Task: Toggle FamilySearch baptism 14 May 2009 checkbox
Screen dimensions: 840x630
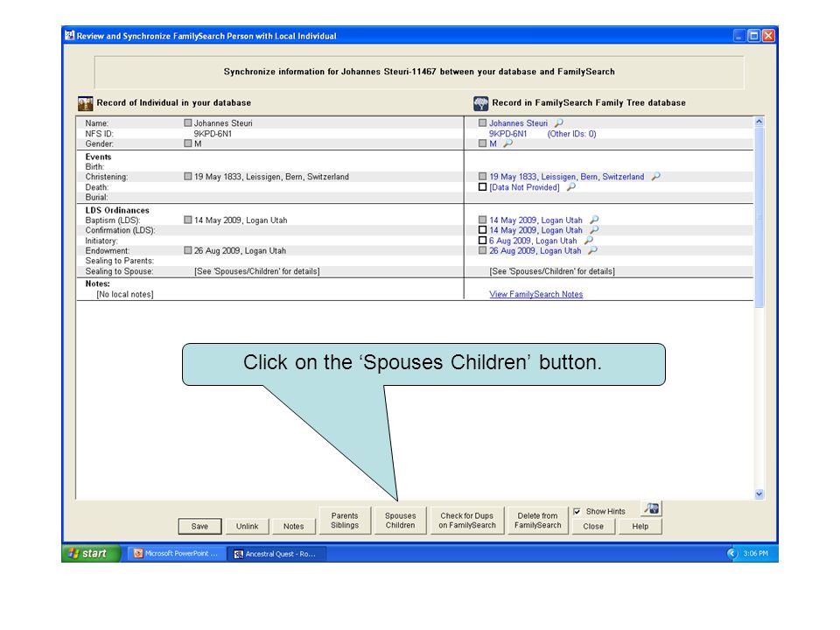Action: coord(482,220)
